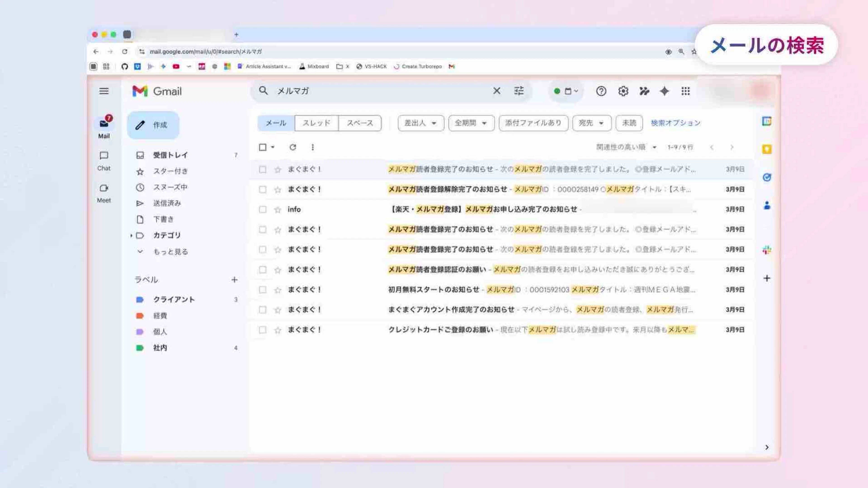This screenshot has height=488, width=868.
Task: Click the purple 個人 label
Action: [160, 332]
